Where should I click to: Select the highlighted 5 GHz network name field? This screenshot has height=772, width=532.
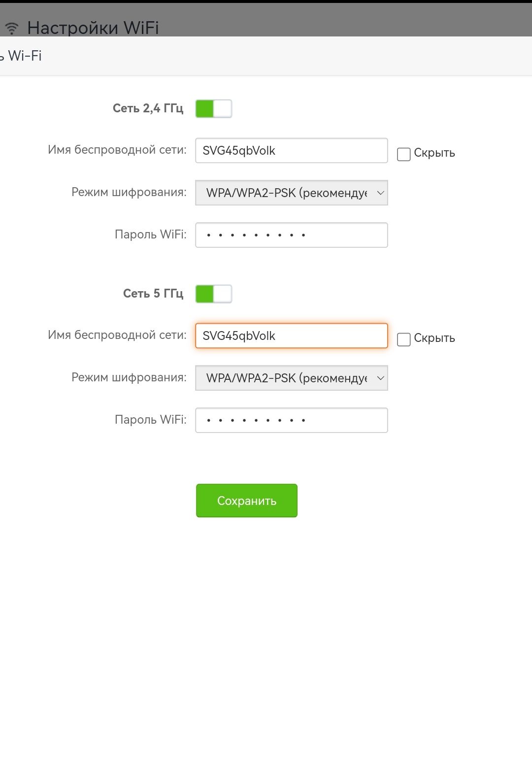(x=291, y=336)
